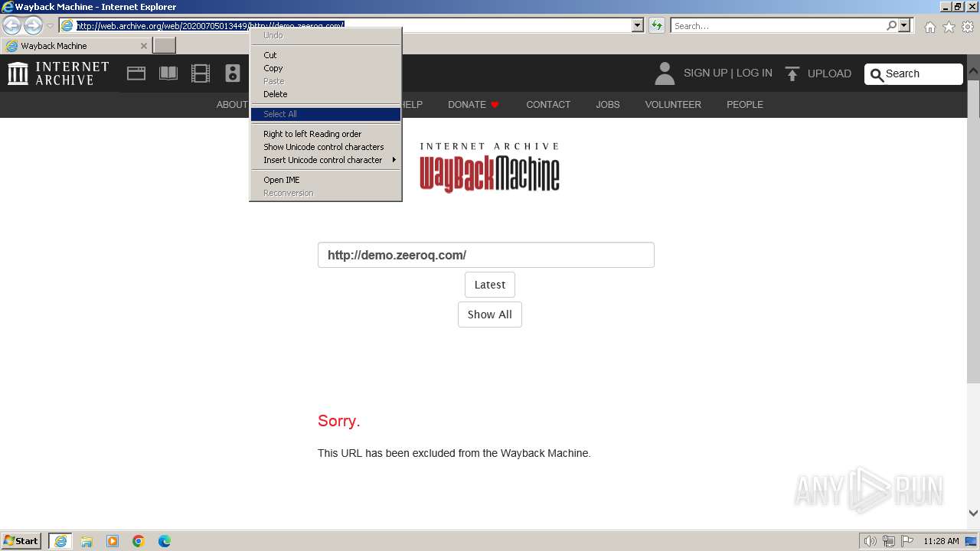
Task: Choose Select All from the context menu
Action: [x=325, y=114]
